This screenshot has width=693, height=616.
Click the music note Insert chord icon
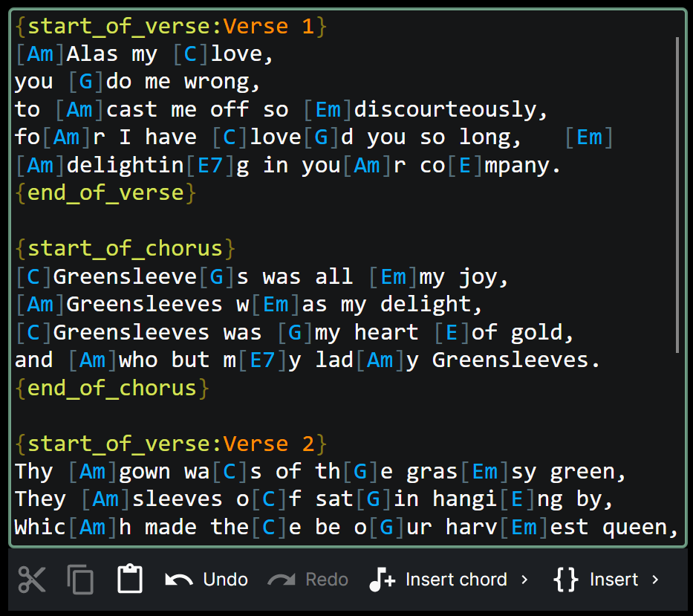tap(382, 580)
